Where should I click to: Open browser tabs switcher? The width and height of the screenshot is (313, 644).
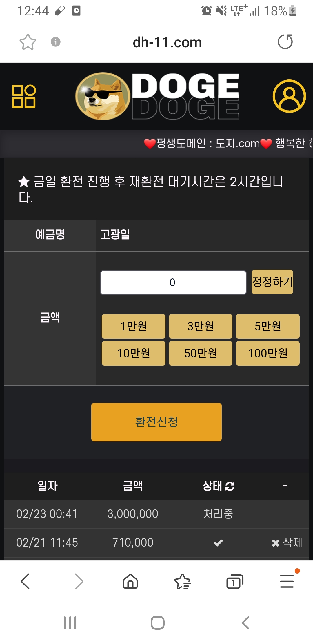(x=234, y=581)
